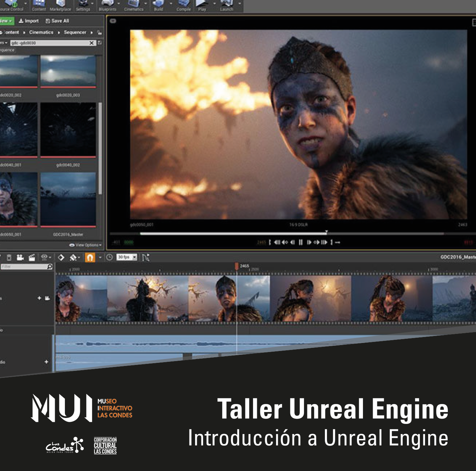Select the GDC2016_Master asset thumbnail
Image resolution: width=476 pixels, height=471 pixels.
click(x=68, y=200)
